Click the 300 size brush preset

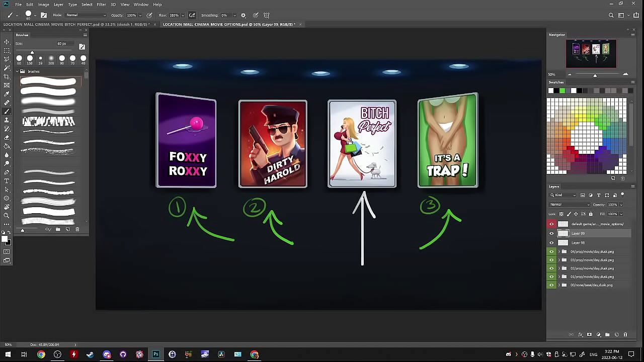click(x=51, y=58)
